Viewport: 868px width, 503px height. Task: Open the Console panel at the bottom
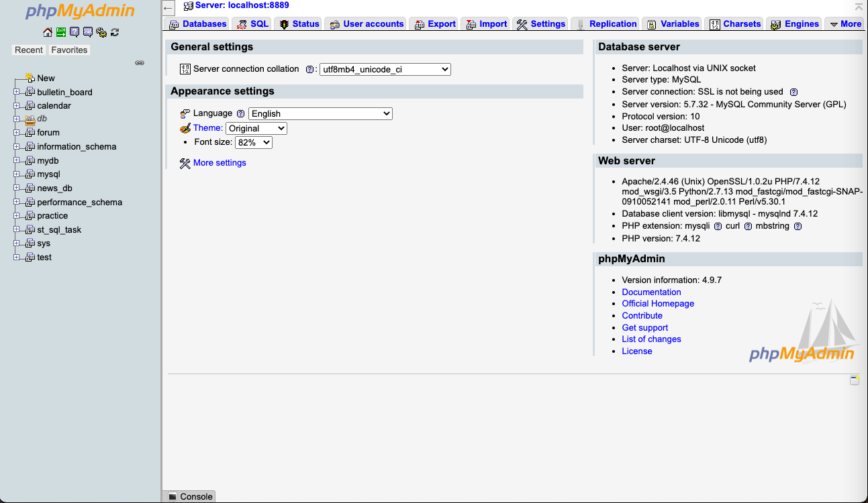189,496
